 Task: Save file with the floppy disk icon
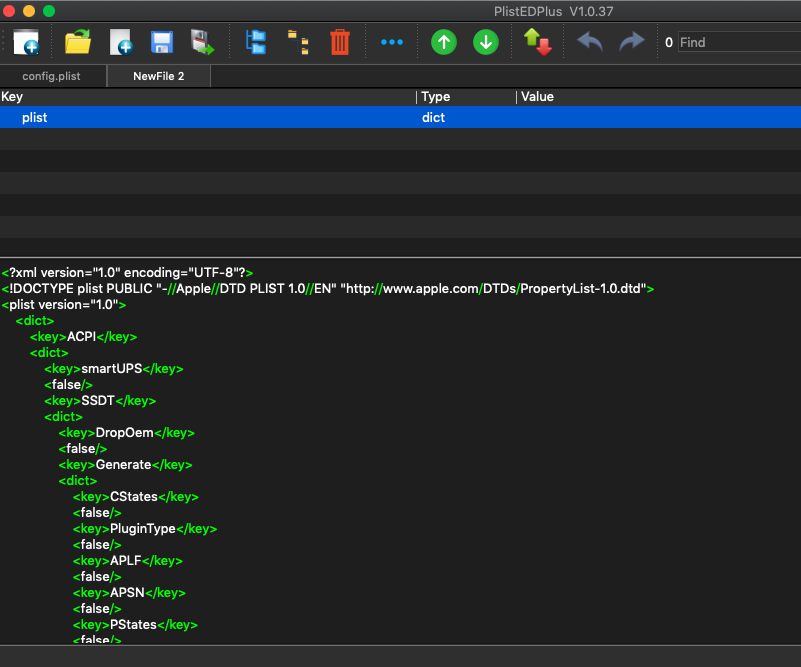162,42
